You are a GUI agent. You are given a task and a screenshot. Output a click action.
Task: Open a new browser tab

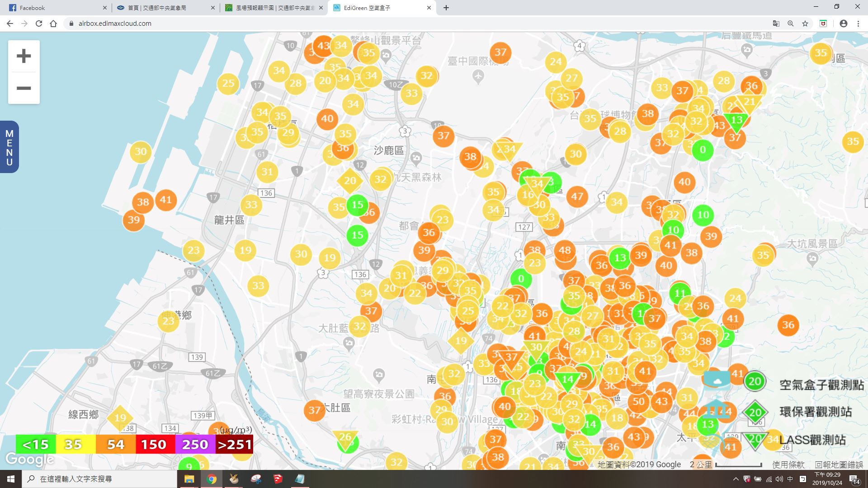pyautogui.click(x=446, y=8)
